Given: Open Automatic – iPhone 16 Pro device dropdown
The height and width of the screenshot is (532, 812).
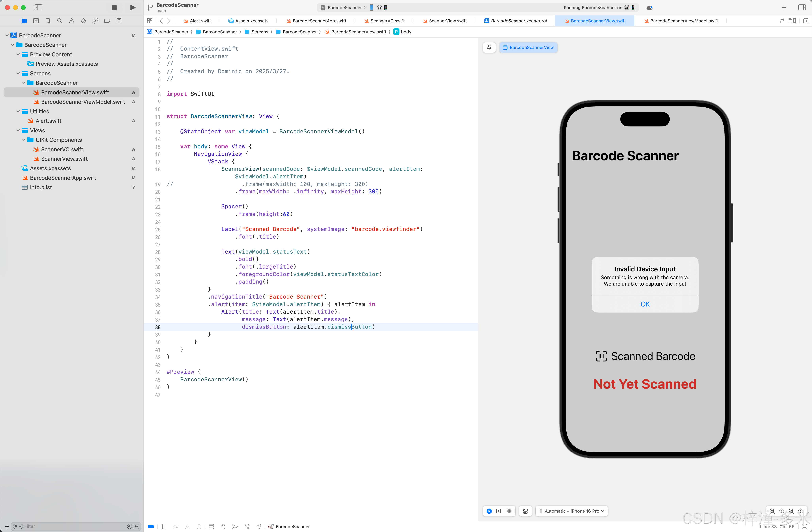Looking at the screenshot, I should (571, 511).
